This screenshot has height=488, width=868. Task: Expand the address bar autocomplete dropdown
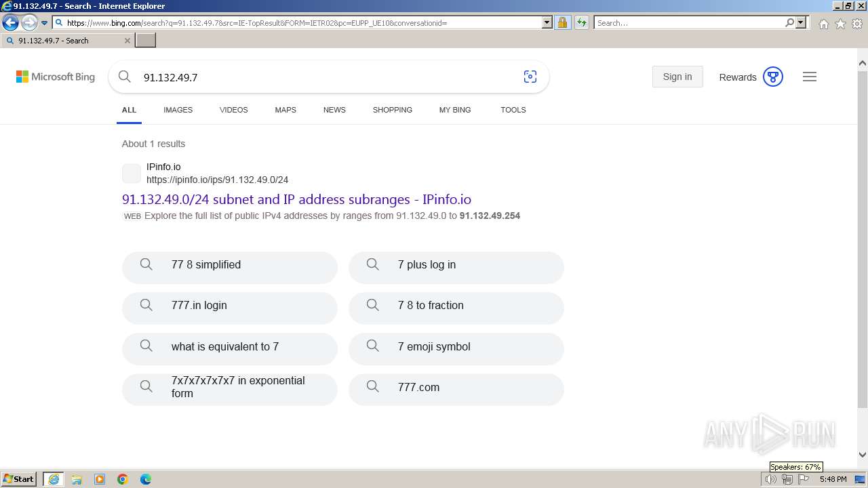(547, 23)
